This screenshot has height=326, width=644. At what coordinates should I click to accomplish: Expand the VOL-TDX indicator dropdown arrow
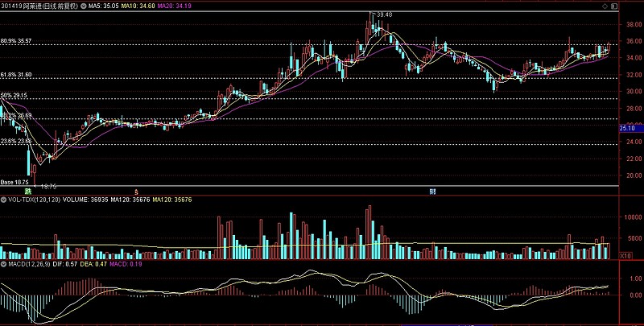click(x=3, y=200)
